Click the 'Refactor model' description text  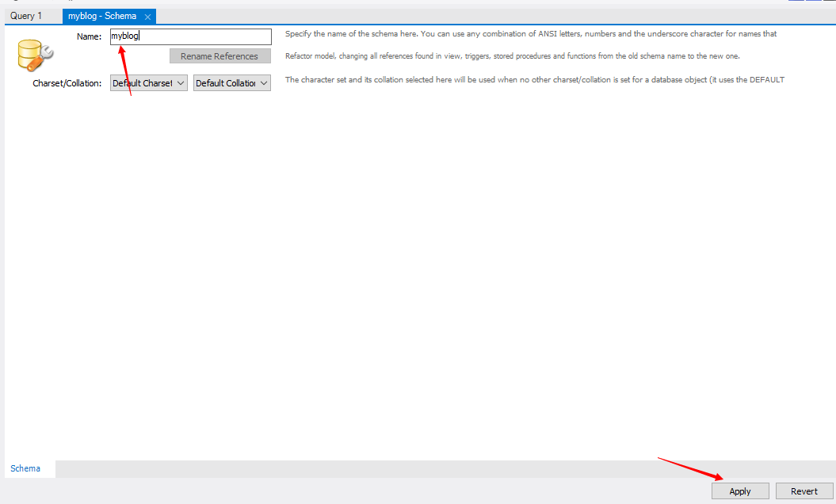click(513, 56)
